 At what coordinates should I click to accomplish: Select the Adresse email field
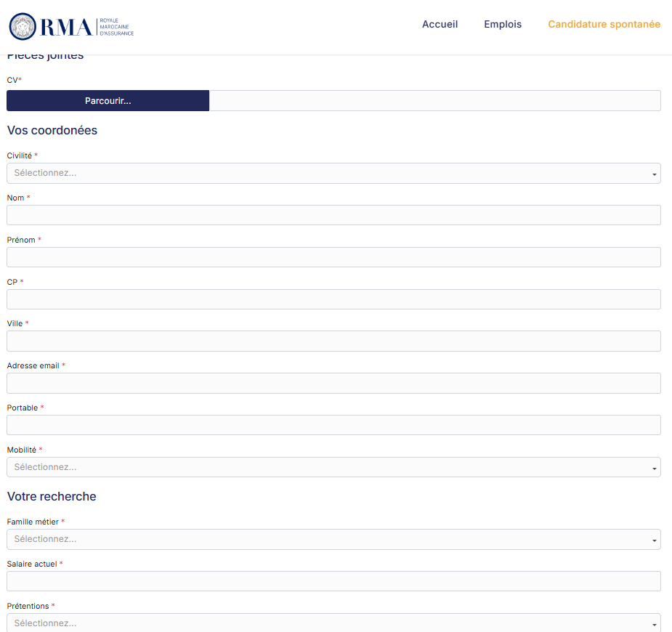[x=334, y=383]
